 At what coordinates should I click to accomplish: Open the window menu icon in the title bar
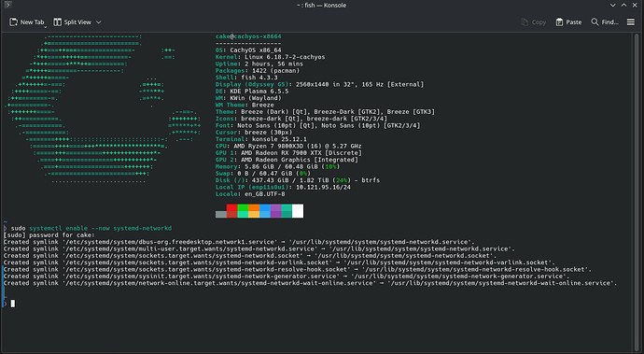pos(7,5)
